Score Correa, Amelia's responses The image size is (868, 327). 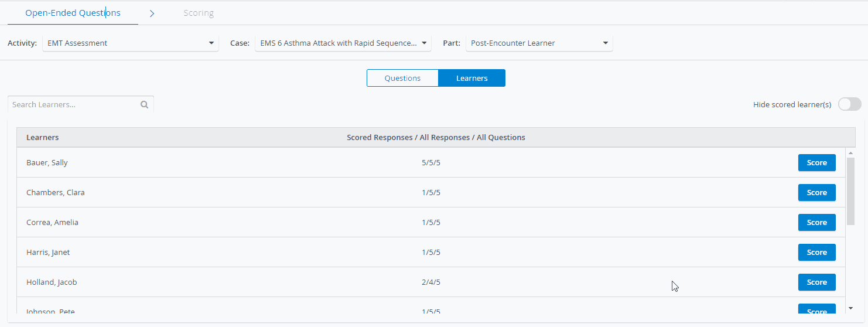(x=816, y=223)
